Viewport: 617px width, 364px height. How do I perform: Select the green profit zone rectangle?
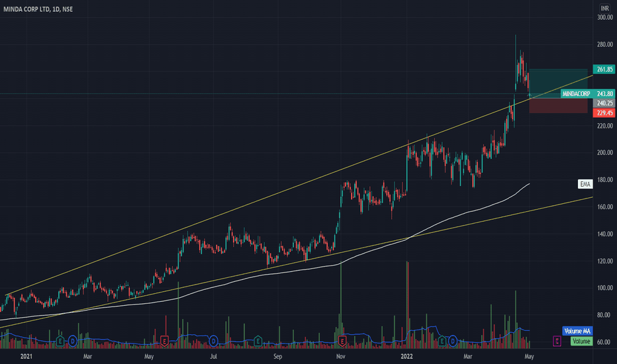(558, 83)
